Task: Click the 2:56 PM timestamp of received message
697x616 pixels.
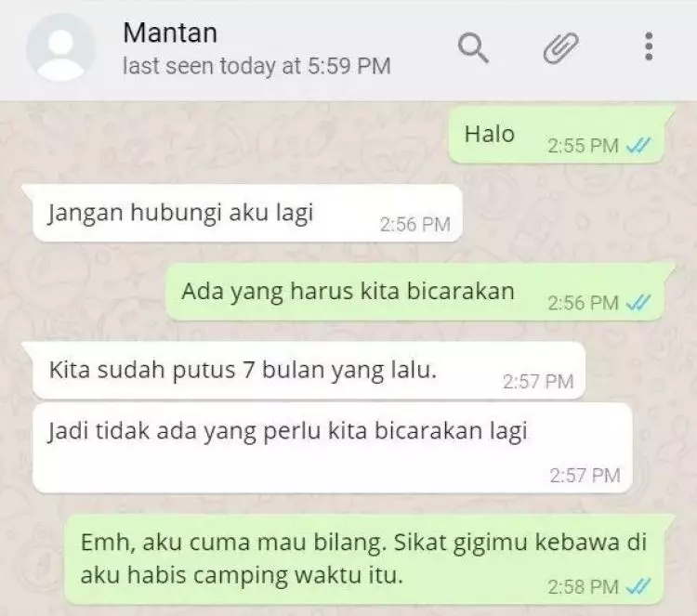Action: (x=415, y=225)
